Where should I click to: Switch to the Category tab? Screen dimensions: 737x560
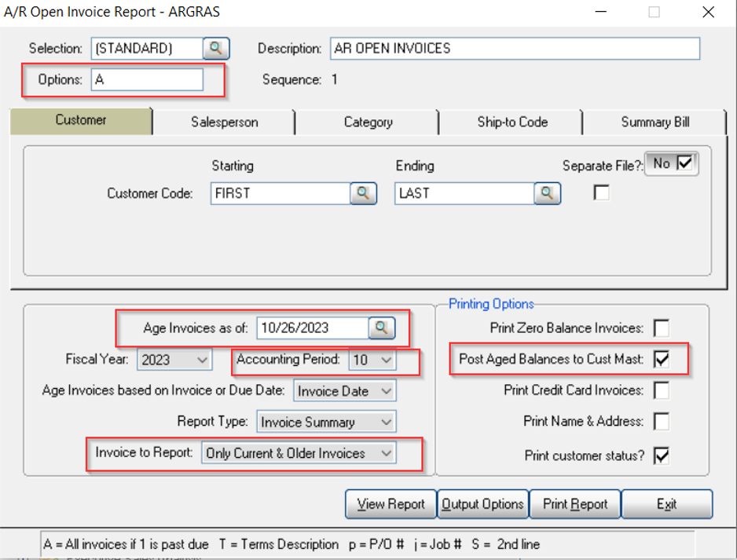pos(368,123)
